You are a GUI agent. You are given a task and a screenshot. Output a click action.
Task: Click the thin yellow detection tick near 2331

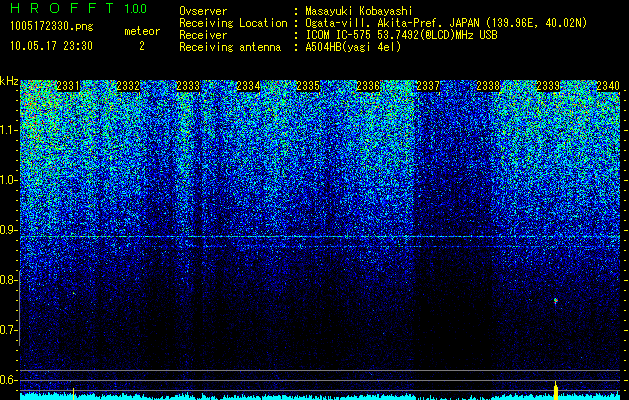coord(73,394)
